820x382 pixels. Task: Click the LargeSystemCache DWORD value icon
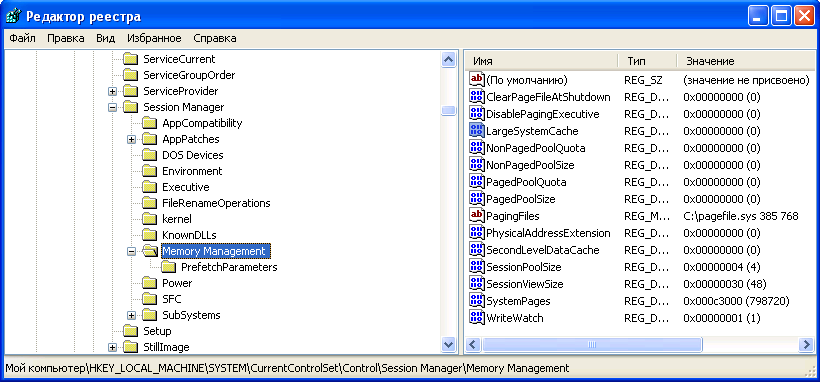(x=476, y=131)
